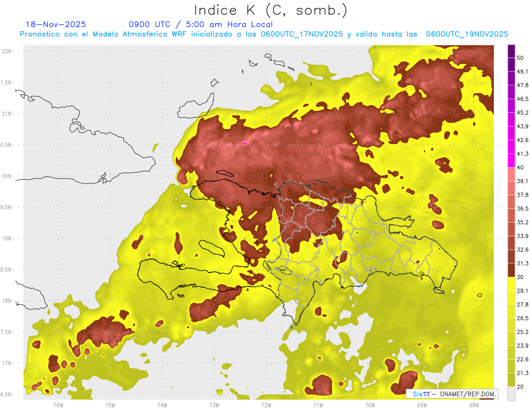Select the '69W' longitude label
The image size is (532, 411).
(x=422, y=405)
